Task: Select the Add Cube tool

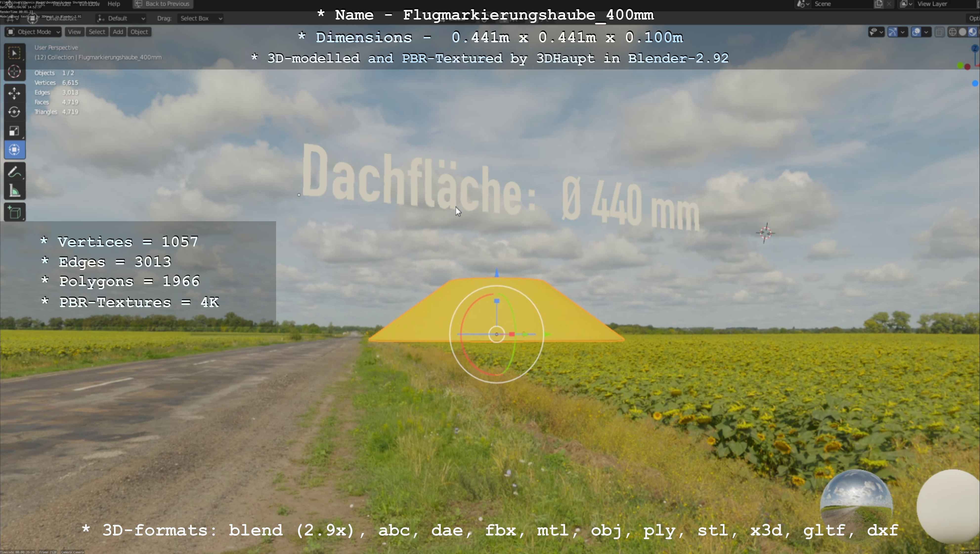Action: pyautogui.click(x=14, y=212)
